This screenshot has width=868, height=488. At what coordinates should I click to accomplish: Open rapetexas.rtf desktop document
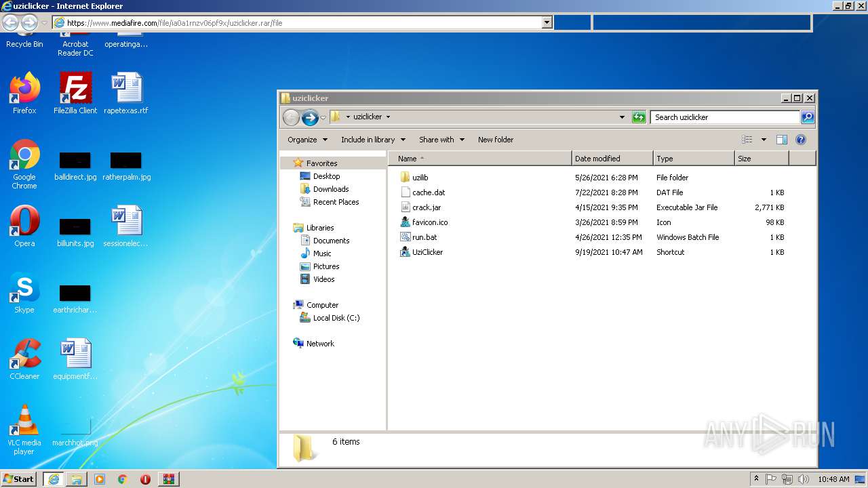click(x=126, y=94)
